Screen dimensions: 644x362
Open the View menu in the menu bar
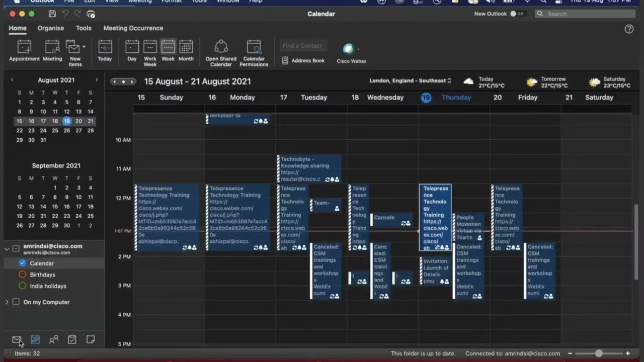112,2
